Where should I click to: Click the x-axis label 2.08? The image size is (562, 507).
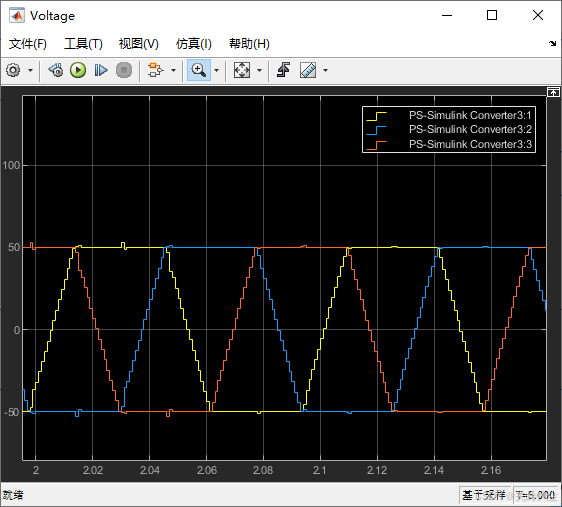tap(263, 470)
